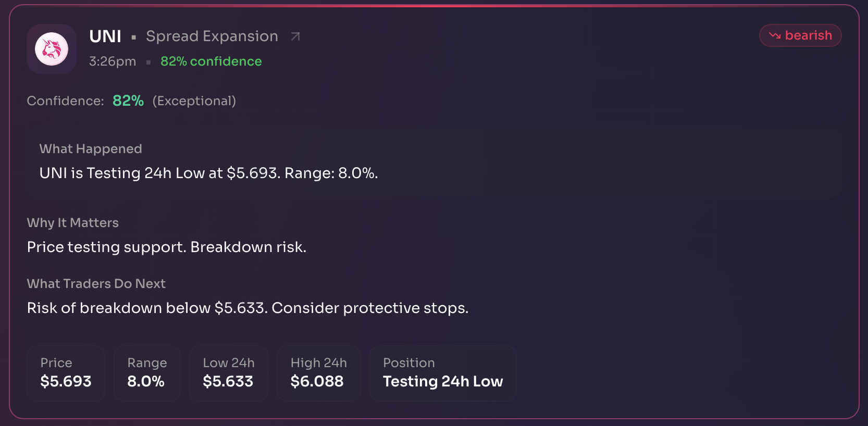The width and height of the screenshot is (868, 426).
Task: Click the High 24h stat card
Action: coord(318,373)
